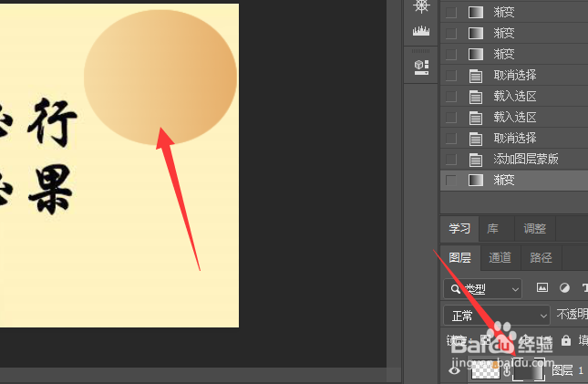This screenshot has height=384, width=588.
Task: Filter layers by pixel image icon
Action: pos(542,288)
